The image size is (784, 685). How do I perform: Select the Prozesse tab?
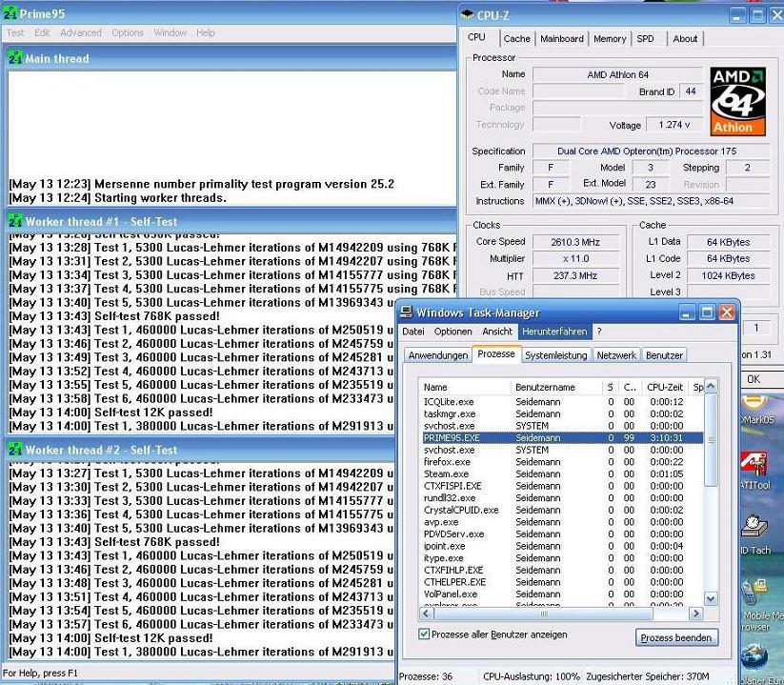(496, 353)
